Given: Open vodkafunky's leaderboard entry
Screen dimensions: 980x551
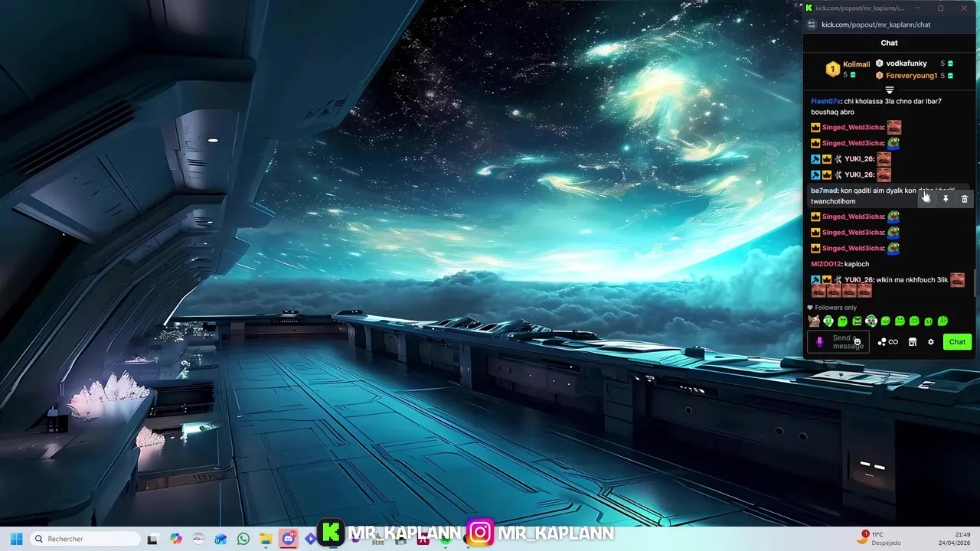Looking at the screenshot, I should (x=906, y=64).
